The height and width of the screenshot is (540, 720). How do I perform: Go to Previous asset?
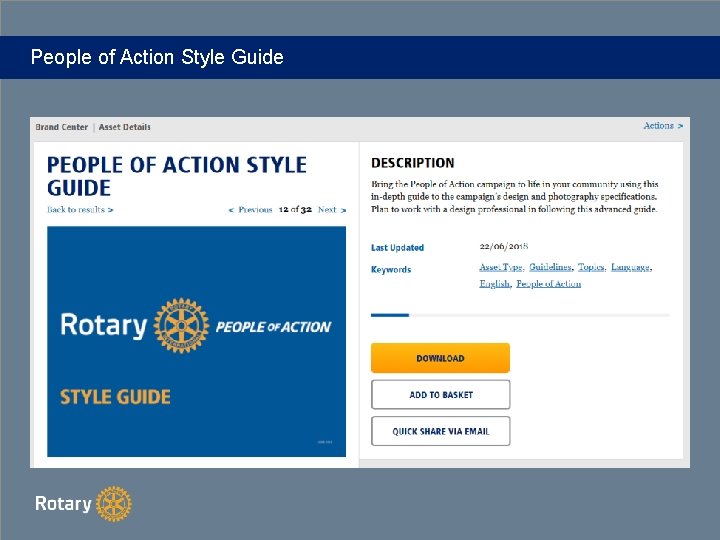click(250, 210)
